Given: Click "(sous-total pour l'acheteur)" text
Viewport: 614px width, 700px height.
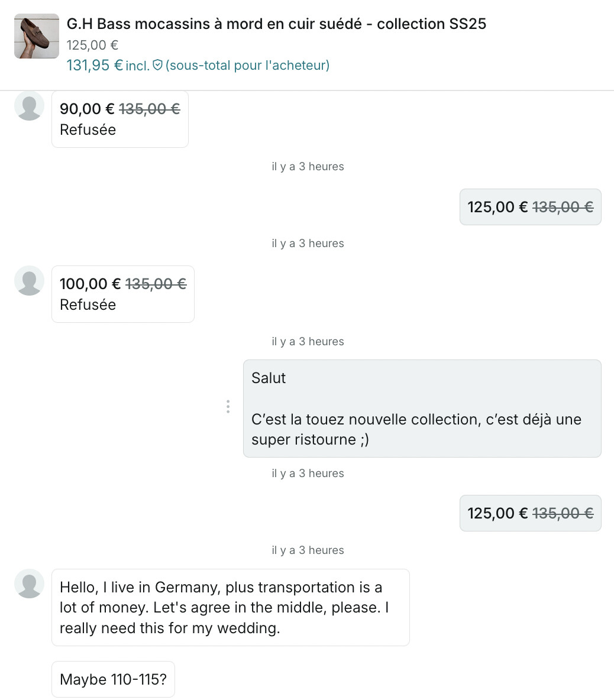Looking at the screenshot, I should tap(247, 65).
